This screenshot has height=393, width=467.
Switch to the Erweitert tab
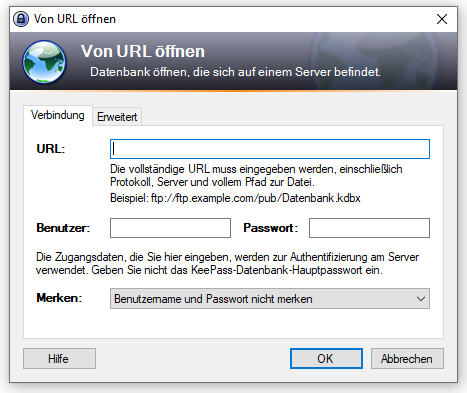pos(117,117)
